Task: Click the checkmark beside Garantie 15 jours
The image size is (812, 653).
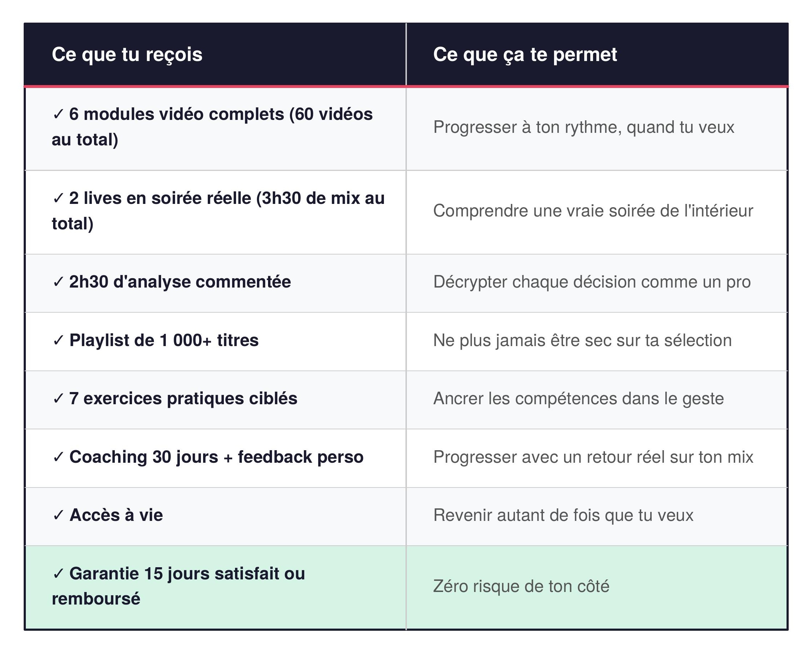Action: [x=58, y=574]
